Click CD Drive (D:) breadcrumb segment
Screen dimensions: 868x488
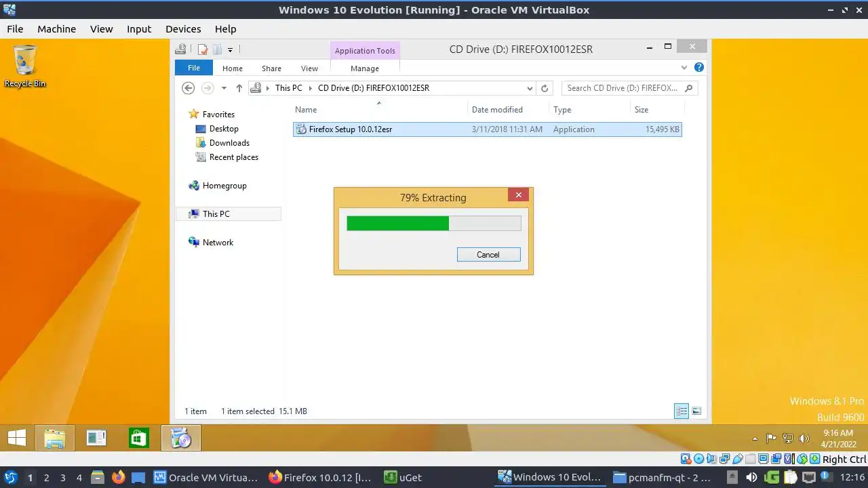click(x=374, y=88)
